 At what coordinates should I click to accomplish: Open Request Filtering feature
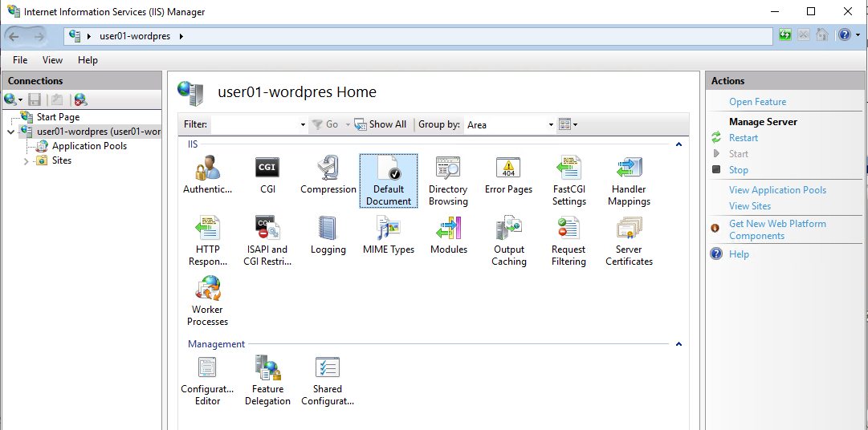click(x=569, y=241)
